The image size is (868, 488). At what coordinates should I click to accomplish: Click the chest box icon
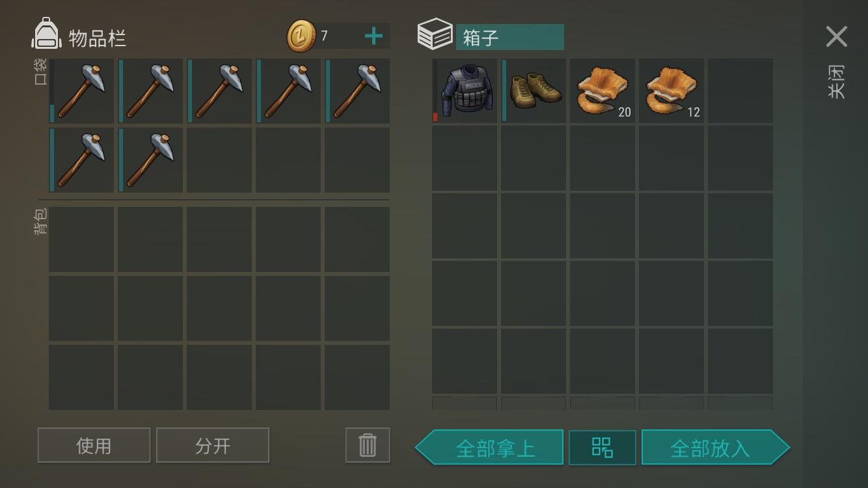coord(435,34)
